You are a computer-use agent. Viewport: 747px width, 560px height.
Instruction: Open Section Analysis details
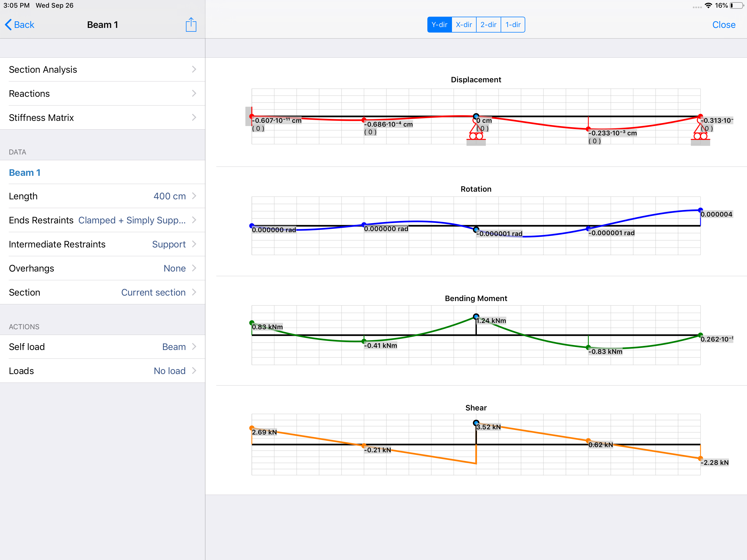(x=102, y=69)
